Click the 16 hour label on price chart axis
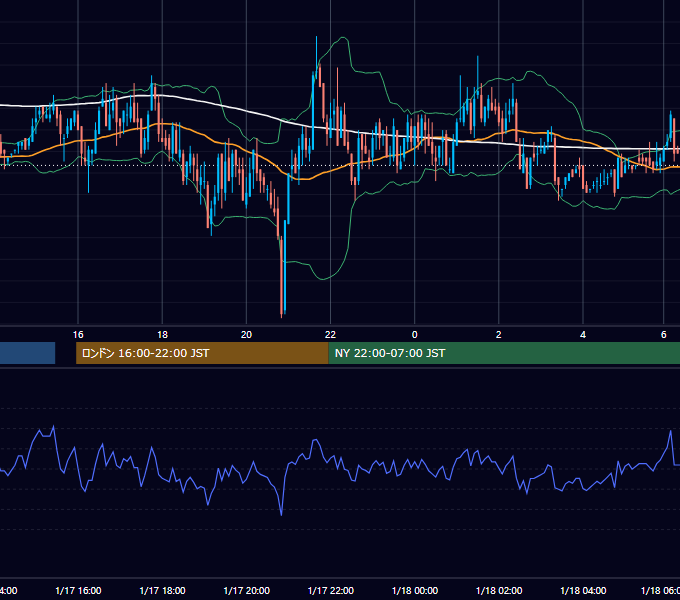This screenshot has height=600, width=680. coord(78,335)
